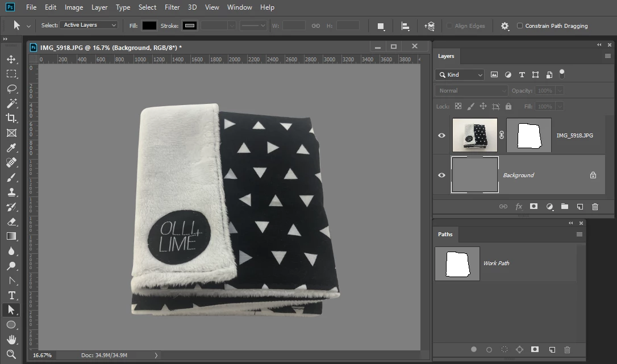Open the Select Active Layers dropdown

pos(89,25)
